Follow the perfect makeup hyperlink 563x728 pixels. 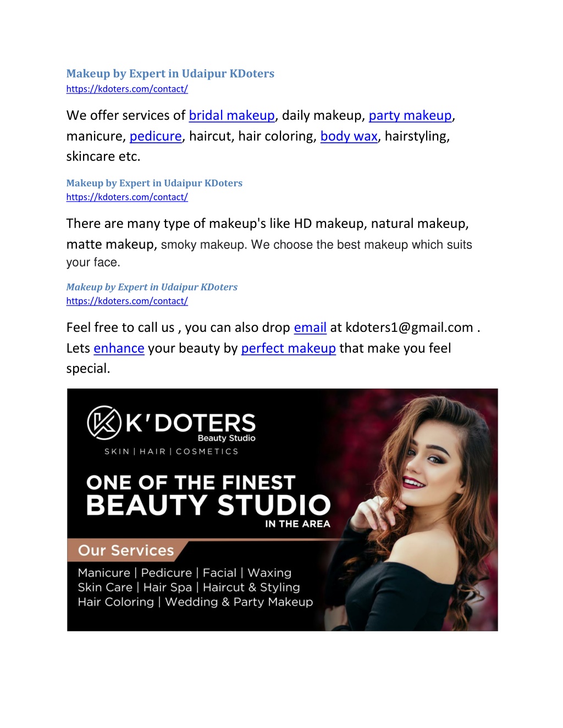[x=289, y=348]
